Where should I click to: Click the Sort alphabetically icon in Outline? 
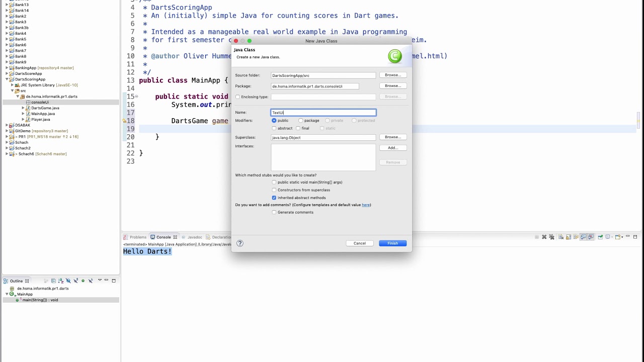pos(61,281)
